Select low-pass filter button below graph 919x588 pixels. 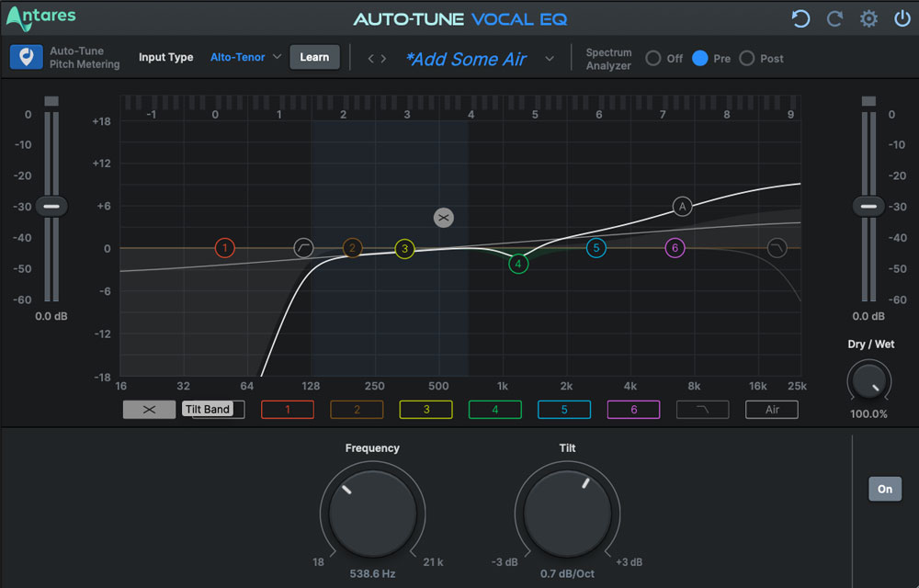[703, 410]
